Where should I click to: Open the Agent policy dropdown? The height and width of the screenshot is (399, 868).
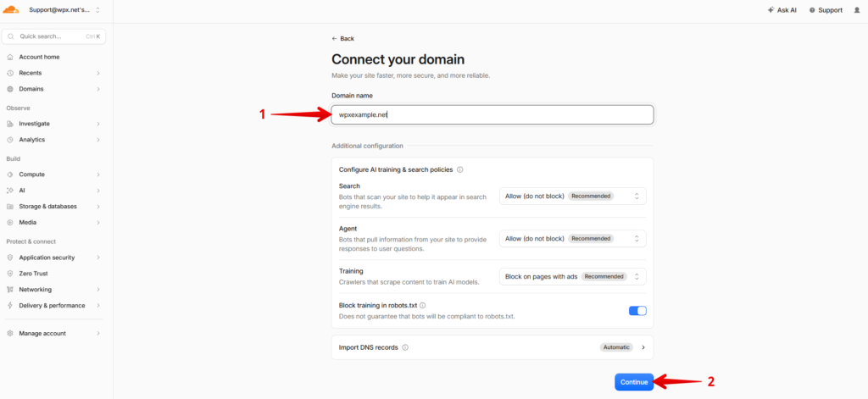pos(572,239)
